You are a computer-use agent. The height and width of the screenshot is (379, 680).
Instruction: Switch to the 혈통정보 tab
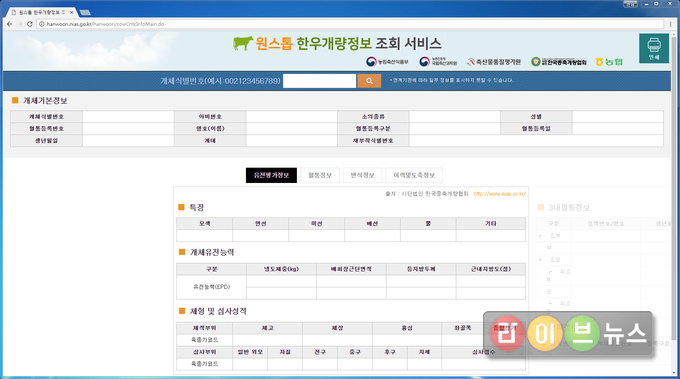tap(320, 175)
